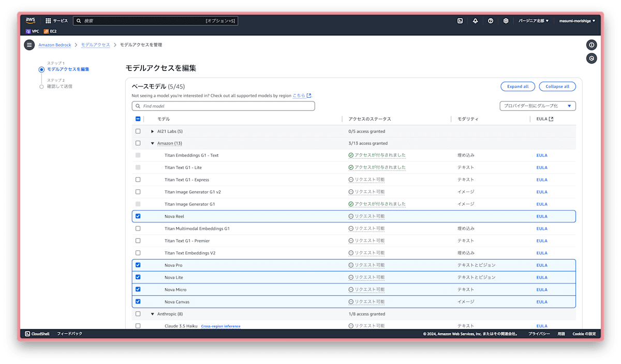Check Titan Text G1 - Express
This screenshot has width=621, height=364.
pos(138,180)
